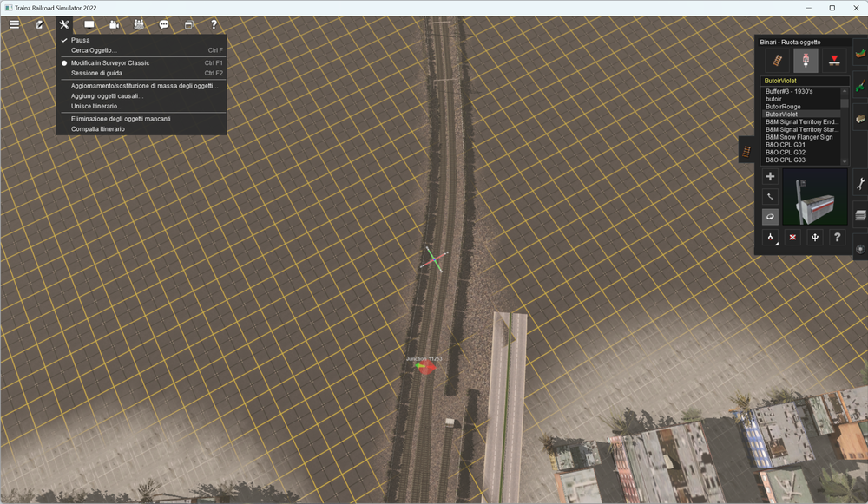Screen dimensions: 868x504
Task: Select the move object tool
Action: click(x=770, y=196)
